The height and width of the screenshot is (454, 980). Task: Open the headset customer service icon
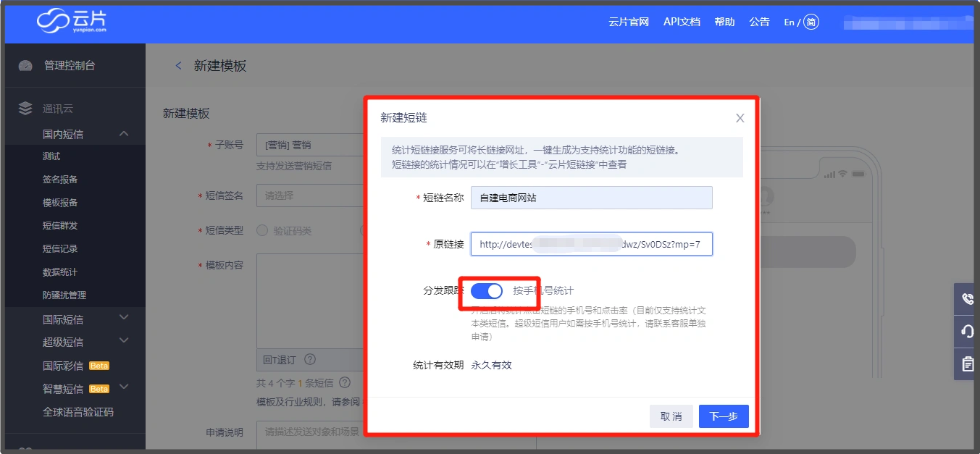(967, 332)
